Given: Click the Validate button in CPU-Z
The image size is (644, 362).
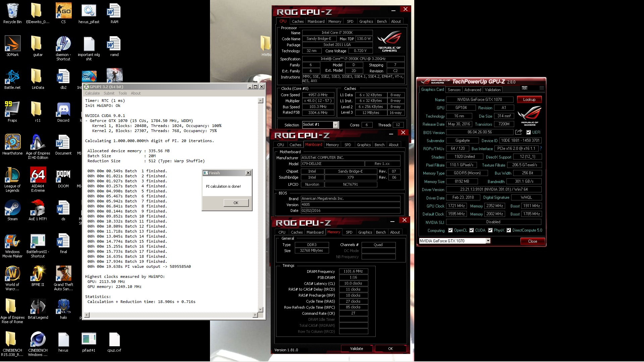Looking at the screenshot, I should point(357,349).
